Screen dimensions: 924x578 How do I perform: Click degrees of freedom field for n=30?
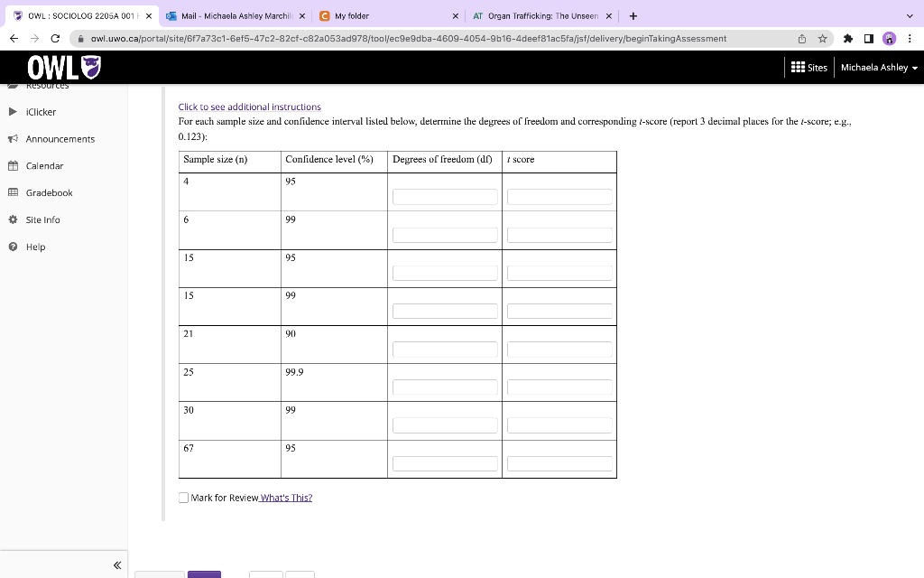click(x=445, y=425)
